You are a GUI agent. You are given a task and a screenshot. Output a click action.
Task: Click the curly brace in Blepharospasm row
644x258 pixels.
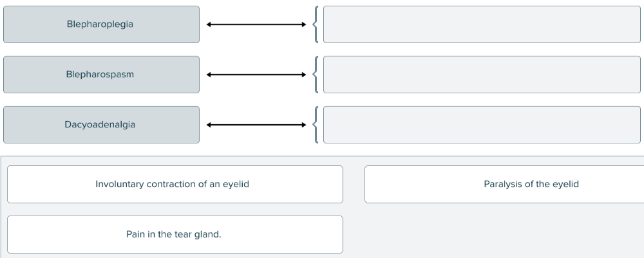click(315, 75)
